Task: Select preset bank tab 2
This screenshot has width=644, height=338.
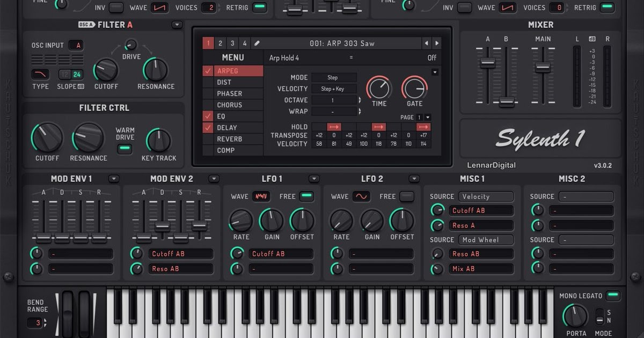Action: pos(220,43)
